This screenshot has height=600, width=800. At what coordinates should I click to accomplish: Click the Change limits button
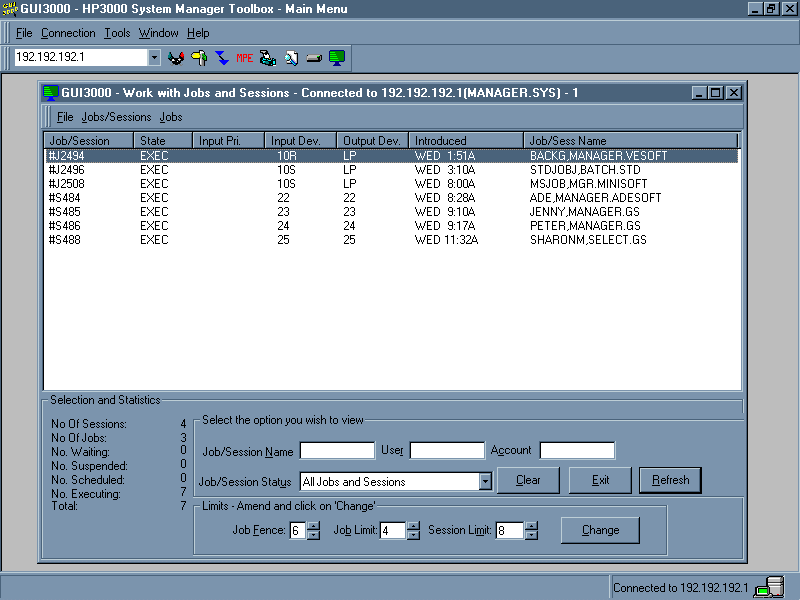(x=600, y=530)
